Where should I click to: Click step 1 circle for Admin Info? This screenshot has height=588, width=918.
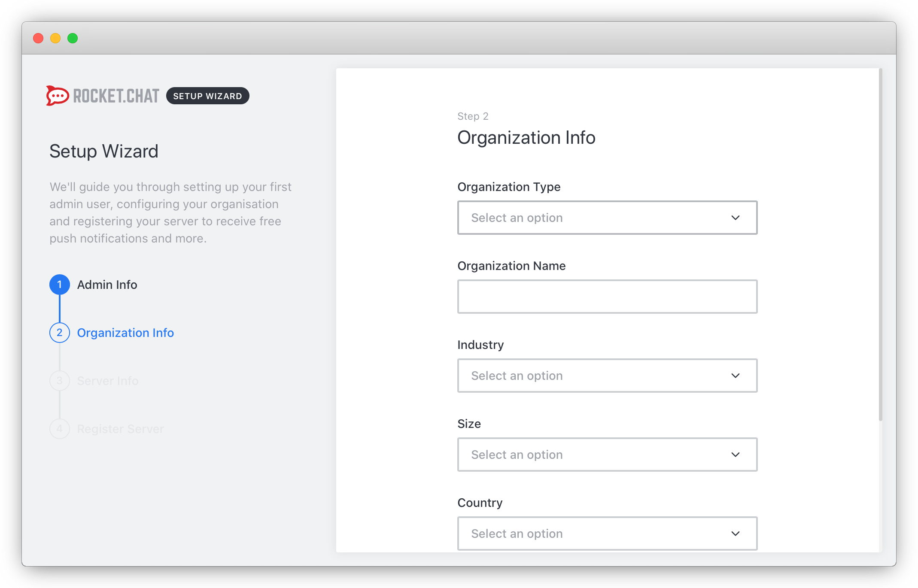click(x=60, y=285)
